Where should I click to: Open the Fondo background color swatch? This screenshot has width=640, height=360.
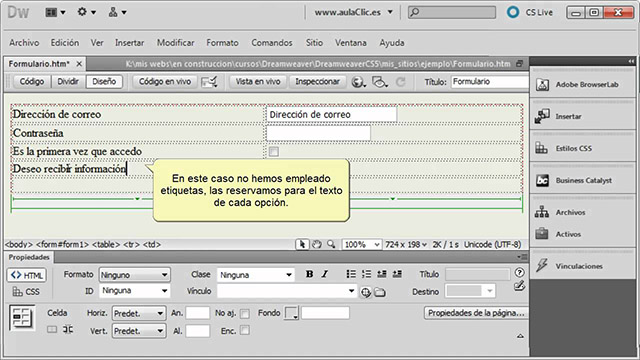tap(291, 313)
